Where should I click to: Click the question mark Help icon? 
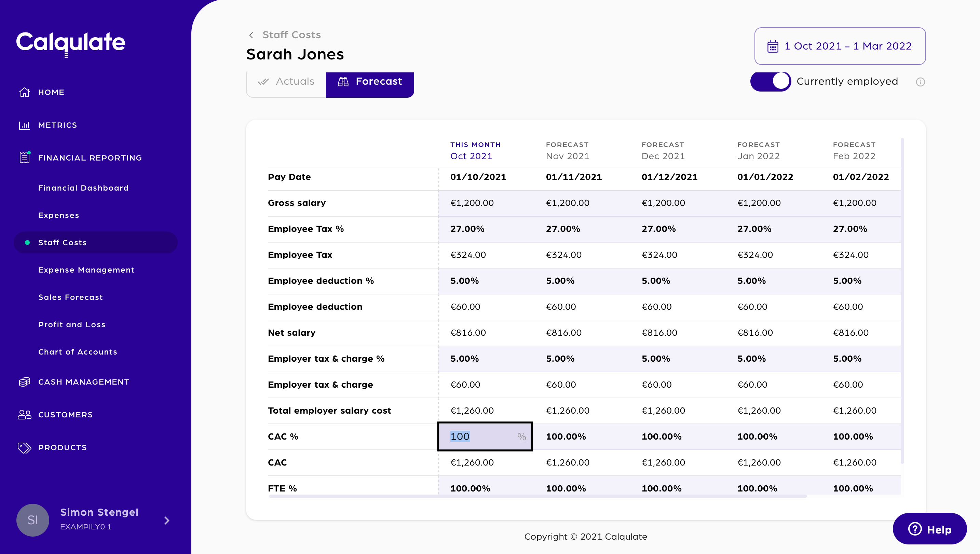(x=915, y=529)
